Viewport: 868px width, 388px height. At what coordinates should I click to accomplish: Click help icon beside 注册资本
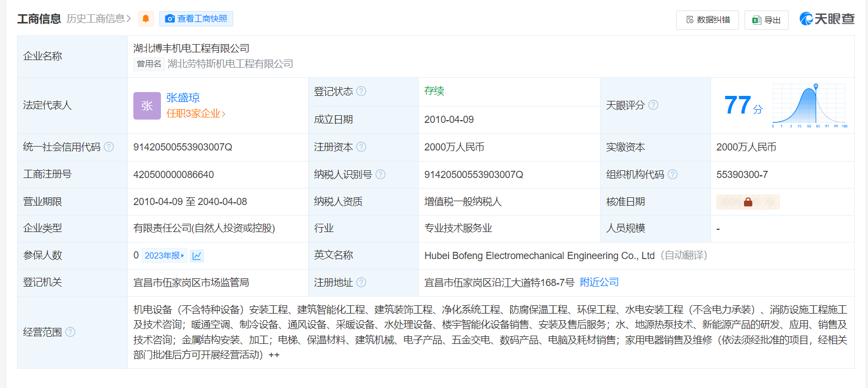click(x=362, y=147)
